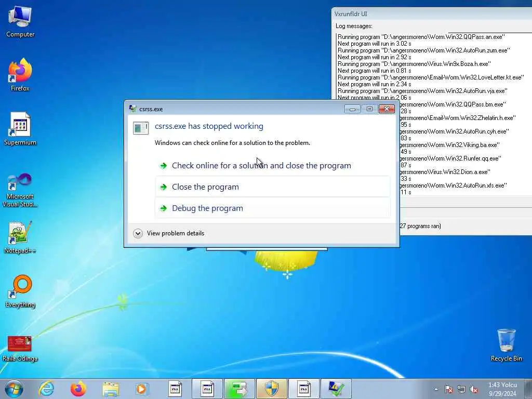Launch Firefox from the desktop shortcut
This screenshot has width=532, height=399.
20,75
